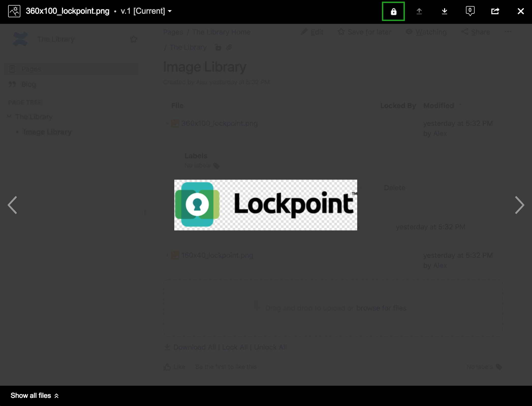Image resolution: width=532 pixels, height=406 pixels.
Task: Click the Delete link in attachment details
Action: pyautogui.click(x=395, y=188)
